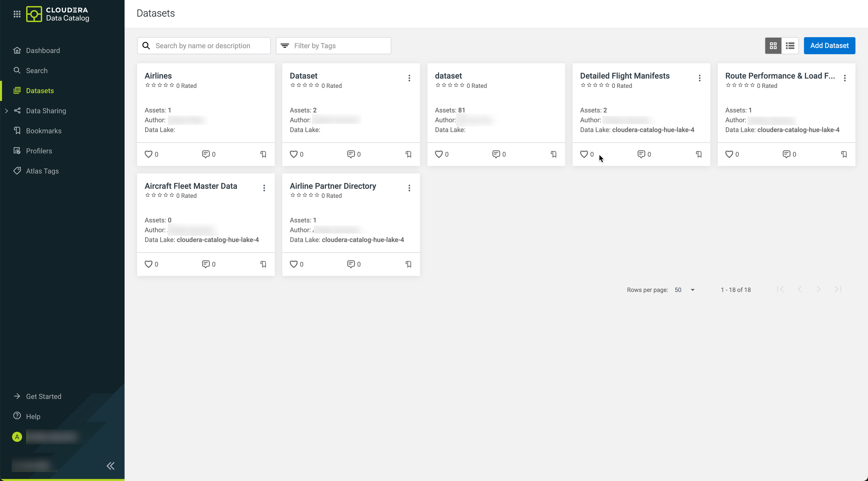Like the Airlines dataset heart icon
This screenshot has height=481, width=868.
148,154
